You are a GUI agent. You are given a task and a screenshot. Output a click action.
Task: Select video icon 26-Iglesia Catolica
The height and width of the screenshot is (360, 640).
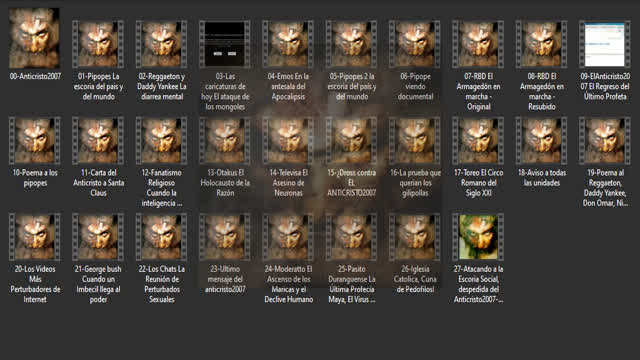(x=415, y=237)
